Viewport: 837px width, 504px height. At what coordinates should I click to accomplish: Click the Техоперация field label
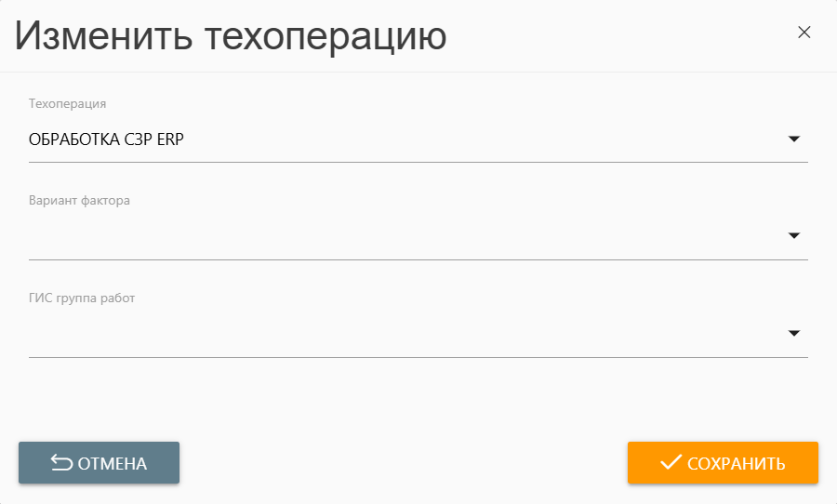click(68, 103)
